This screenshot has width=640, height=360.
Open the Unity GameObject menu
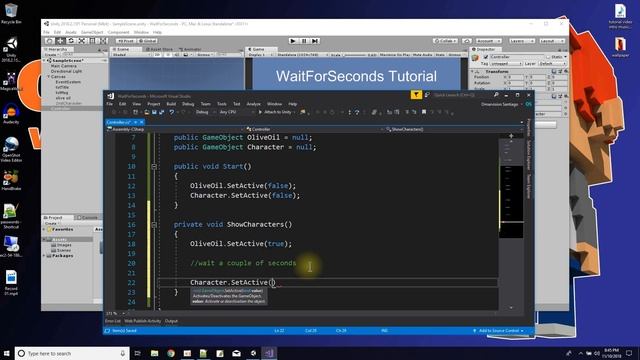click(x=92, y=32)
